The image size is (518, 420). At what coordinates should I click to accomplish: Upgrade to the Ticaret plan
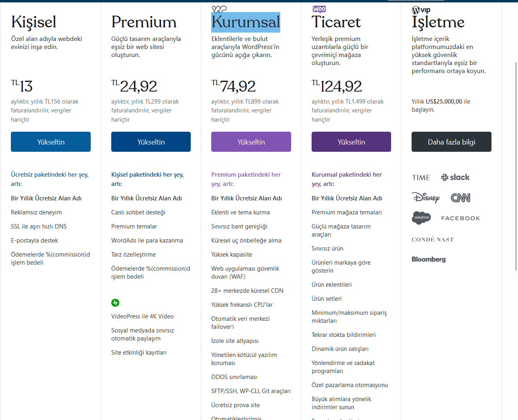pos(351,142)
